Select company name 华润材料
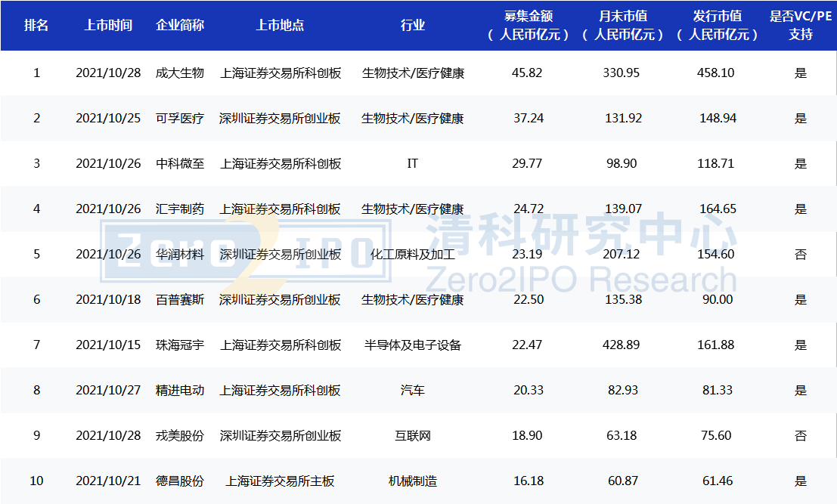 click(x=180, y=255)
